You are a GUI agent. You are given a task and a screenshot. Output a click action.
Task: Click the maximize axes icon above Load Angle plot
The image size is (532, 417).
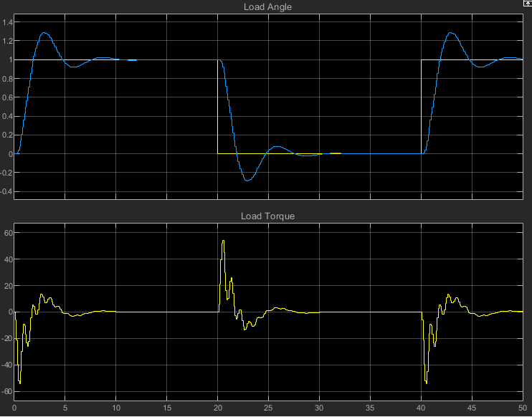coord(528,3)
